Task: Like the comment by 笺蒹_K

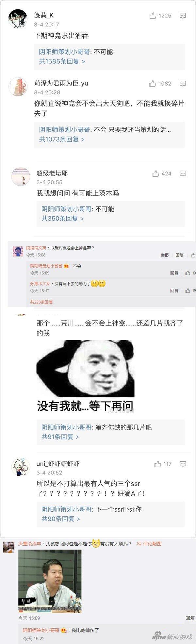Action: pos(160,16)
